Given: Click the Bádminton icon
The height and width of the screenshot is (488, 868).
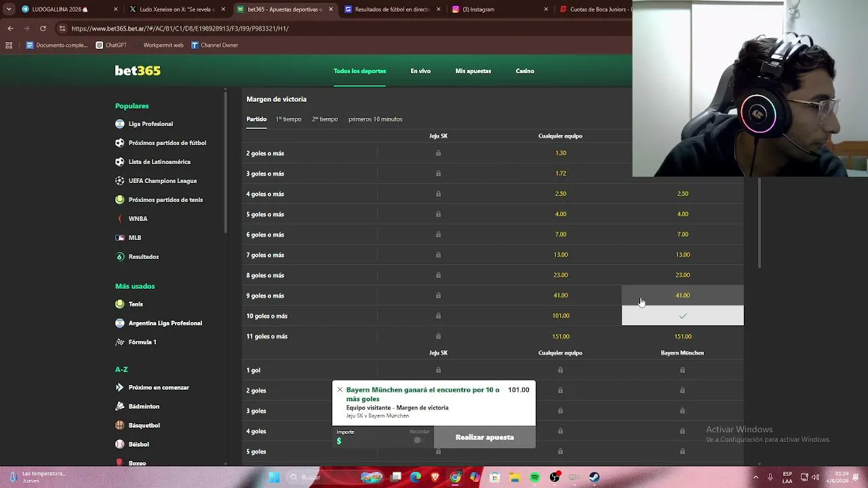Looking at the screenshot, I should point(120,407).
